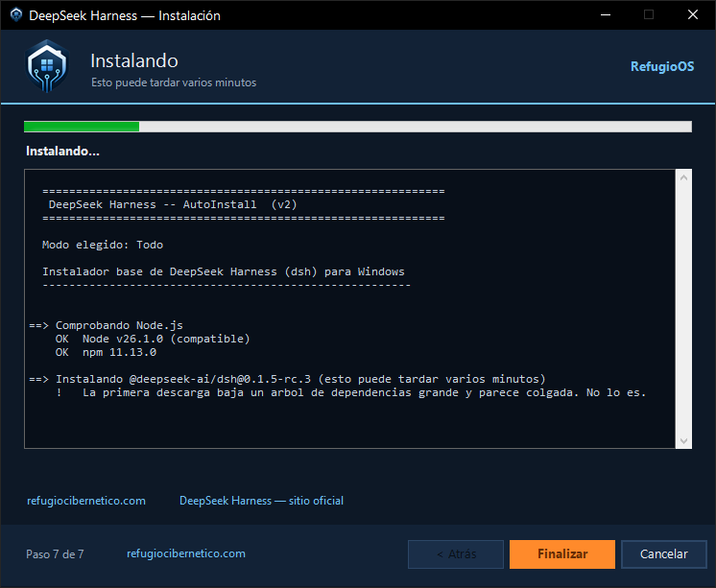Click the green installation progress bar
The image size is (716, 588).
[x=358, y=127]
